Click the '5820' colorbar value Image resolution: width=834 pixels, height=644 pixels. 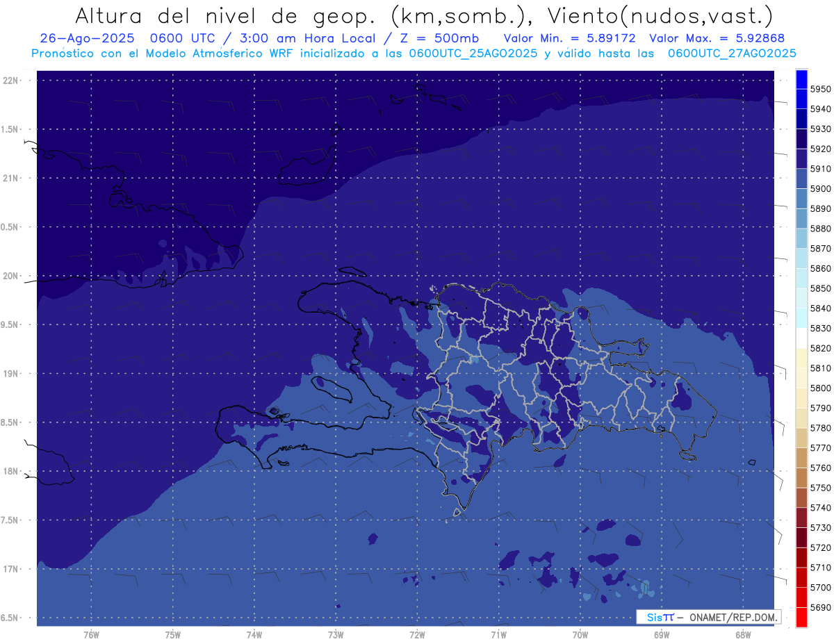click(820, 348)
